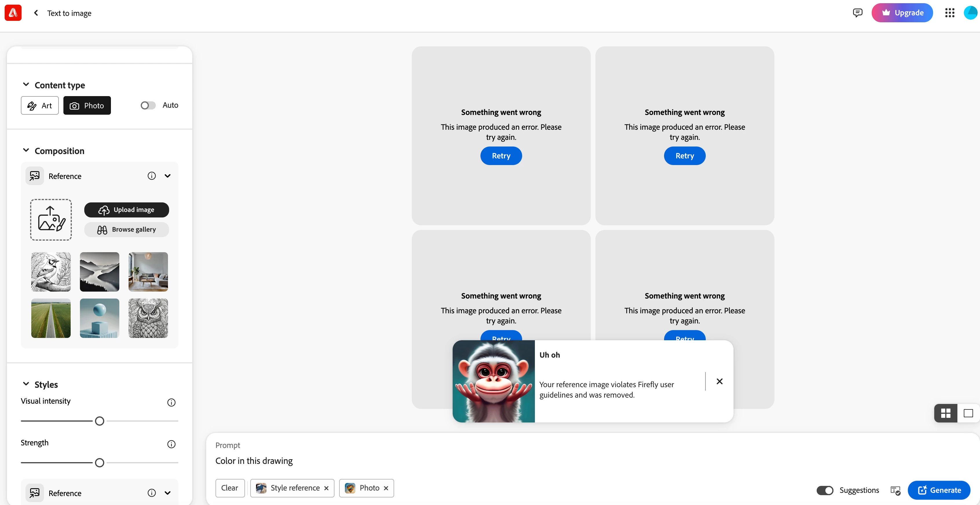Remove the Photo tag from prompt

point(386,488)
